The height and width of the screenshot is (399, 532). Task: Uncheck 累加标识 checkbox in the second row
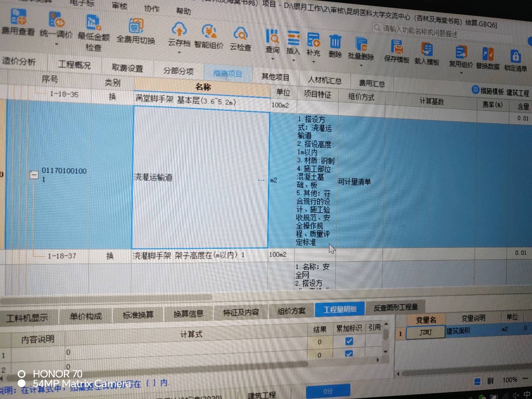click(x=349, y=354)
